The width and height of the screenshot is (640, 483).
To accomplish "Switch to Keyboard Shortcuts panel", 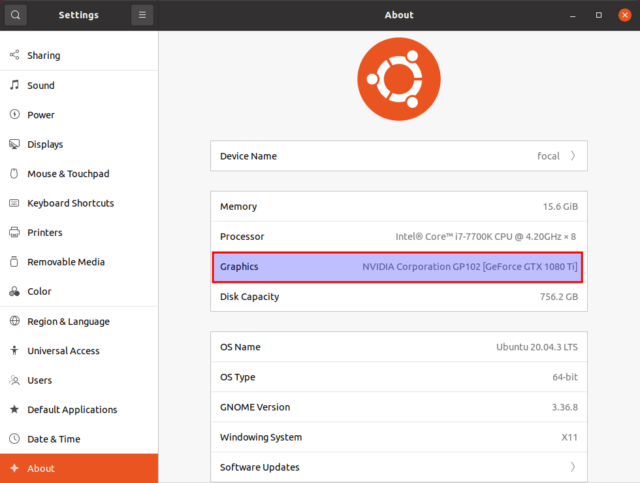I will point(70,203).
